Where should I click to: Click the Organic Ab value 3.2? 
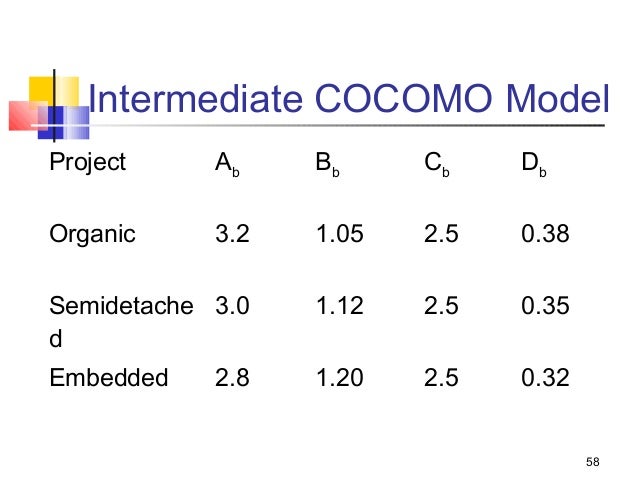tap(232, 235)
